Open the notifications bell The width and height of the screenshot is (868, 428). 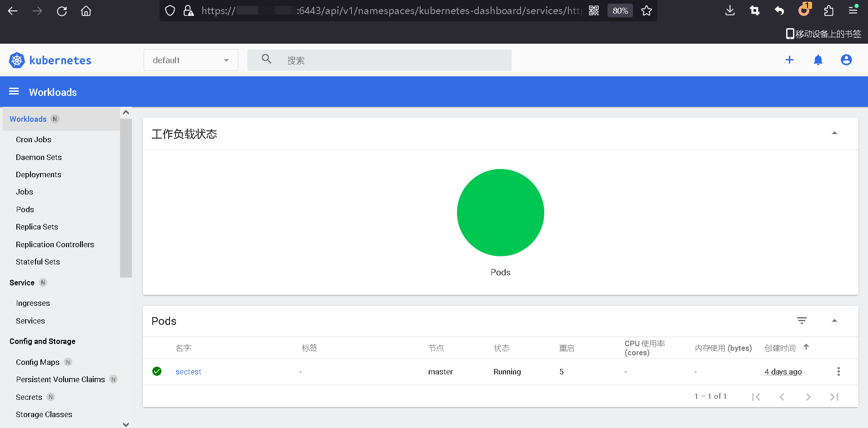pos(818,60)
